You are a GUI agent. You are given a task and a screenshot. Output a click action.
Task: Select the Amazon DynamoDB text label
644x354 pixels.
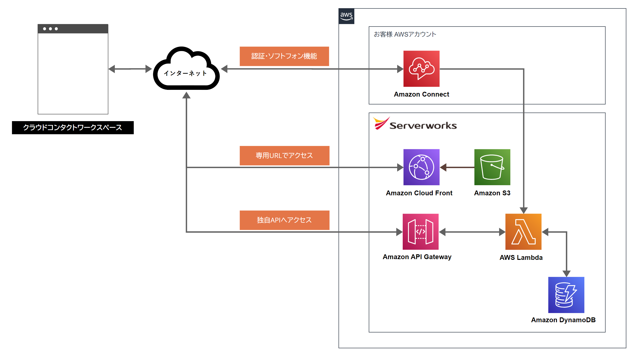[x=563, y=320]
